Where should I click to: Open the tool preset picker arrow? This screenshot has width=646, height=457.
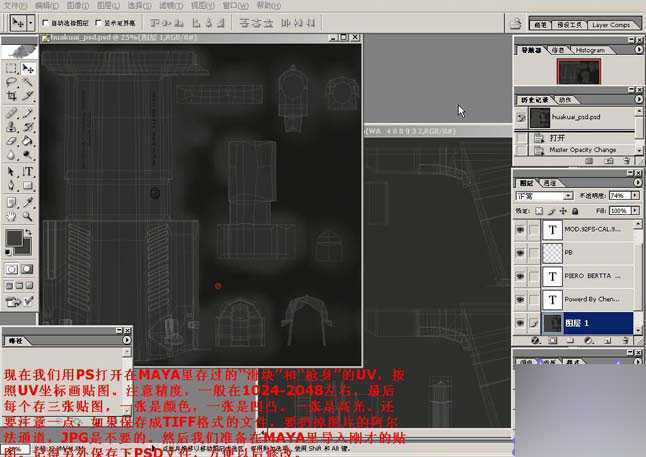pyautogui.click(x=30, y=23)
